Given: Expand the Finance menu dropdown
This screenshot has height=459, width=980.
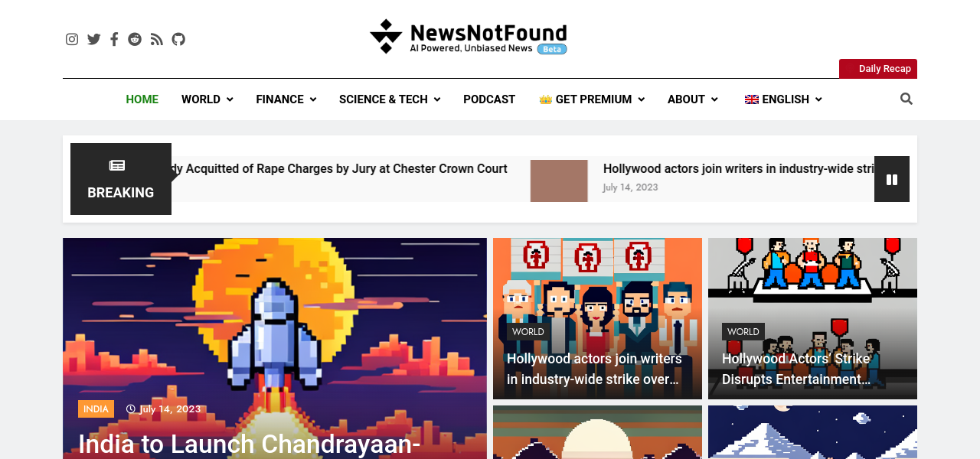Looking at the screenshot, I should coord(286,99).
